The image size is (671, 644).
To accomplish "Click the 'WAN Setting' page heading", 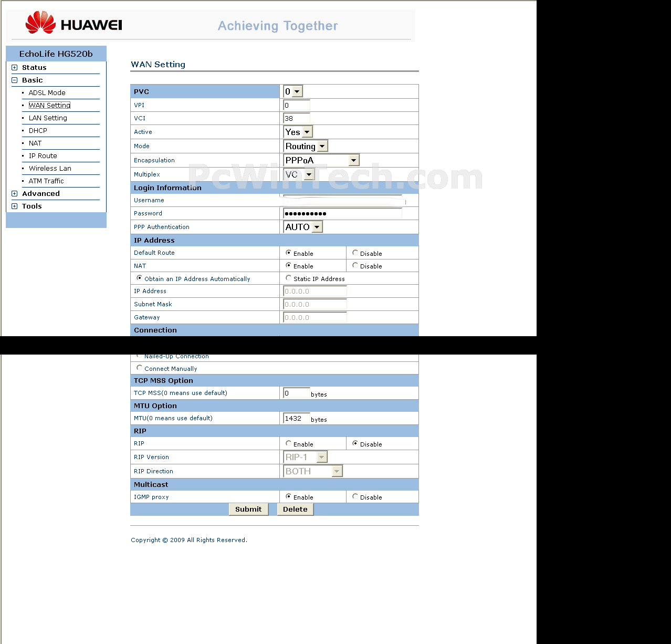I will [158, 65].
